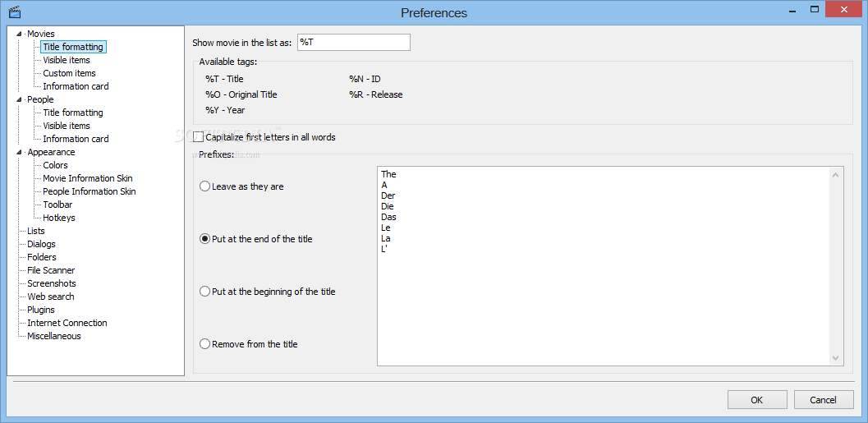Screen dimensions: 868x423
Task: Open the Internet Connection settings
Action: coord(67,323)
